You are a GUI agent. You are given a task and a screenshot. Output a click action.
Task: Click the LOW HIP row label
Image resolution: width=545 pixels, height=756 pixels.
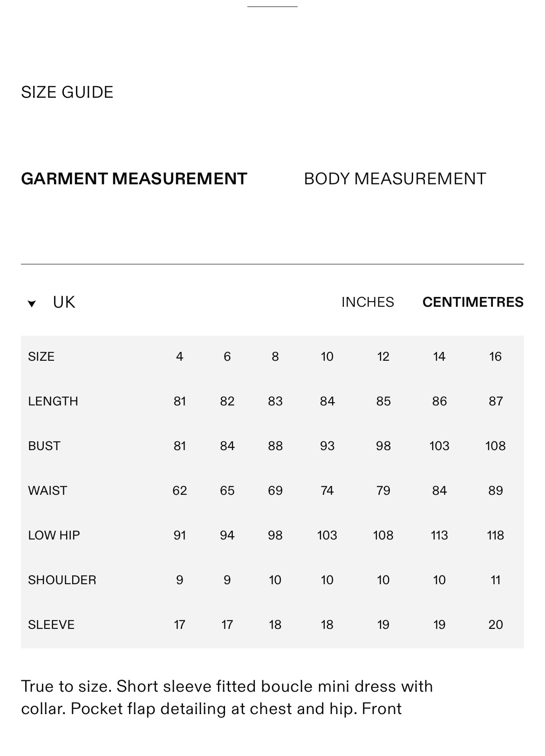(x=54, y=535)
